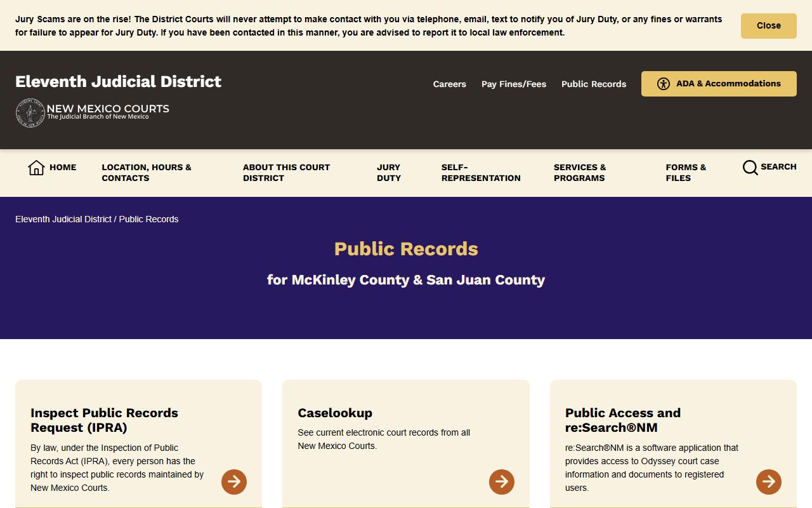This screenshot has width=812, height=508.
Task: Open the Careers link
Action: 449,84
